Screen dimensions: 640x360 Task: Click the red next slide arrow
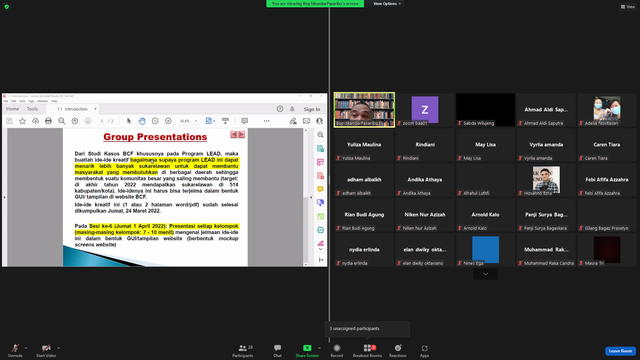242,134
